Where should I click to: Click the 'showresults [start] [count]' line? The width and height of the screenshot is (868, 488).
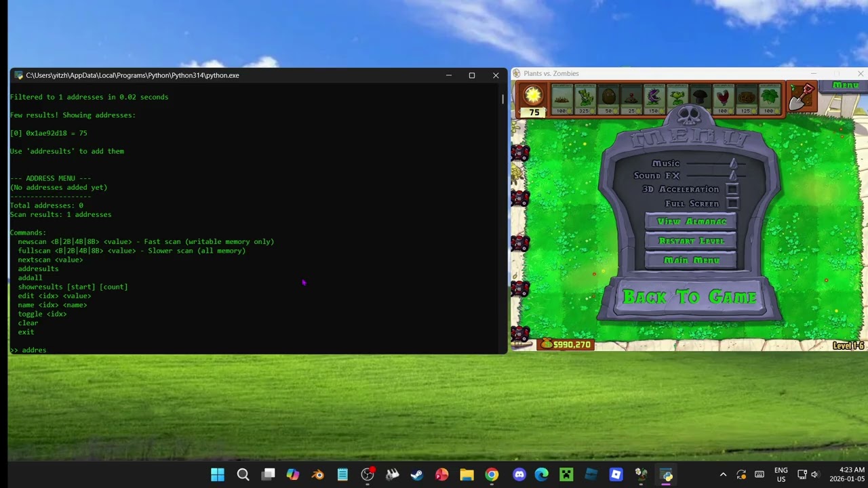coord(73,287)
